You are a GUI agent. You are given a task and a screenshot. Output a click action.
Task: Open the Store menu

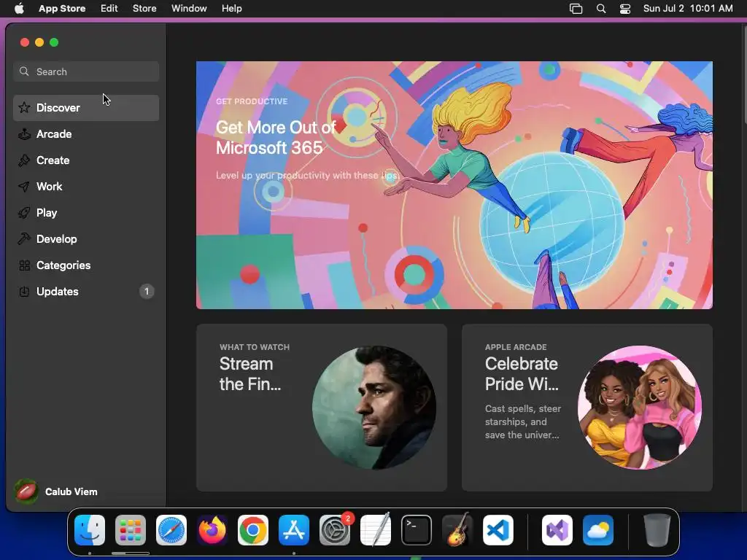(144, 8)
